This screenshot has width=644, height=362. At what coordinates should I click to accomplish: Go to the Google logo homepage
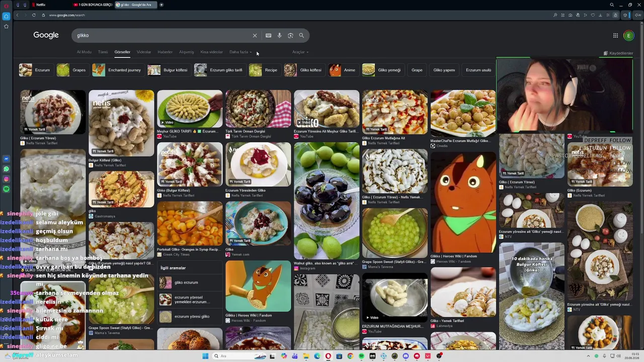coord(46,35)
